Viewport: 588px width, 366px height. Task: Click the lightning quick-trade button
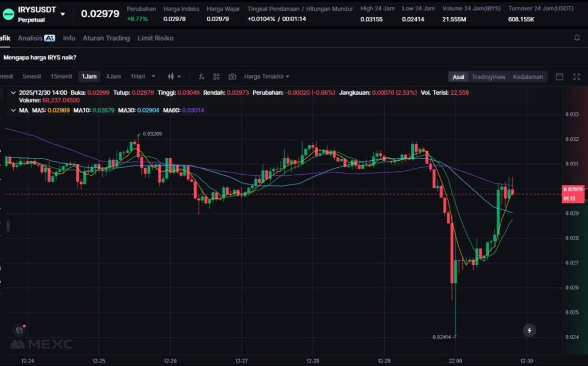529,330
